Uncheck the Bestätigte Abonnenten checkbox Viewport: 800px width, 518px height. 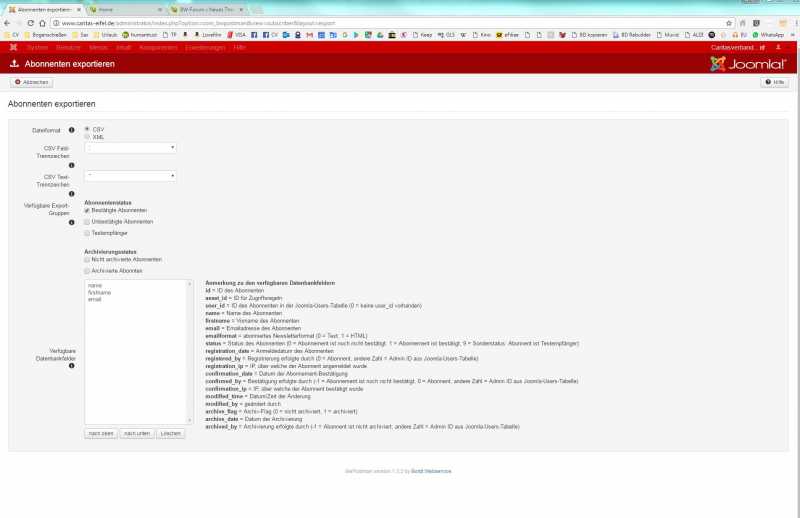[x=87, y=210]
